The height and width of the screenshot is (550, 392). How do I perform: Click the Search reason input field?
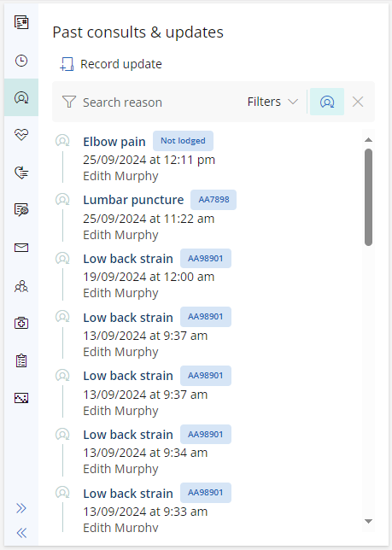[155, 102]
